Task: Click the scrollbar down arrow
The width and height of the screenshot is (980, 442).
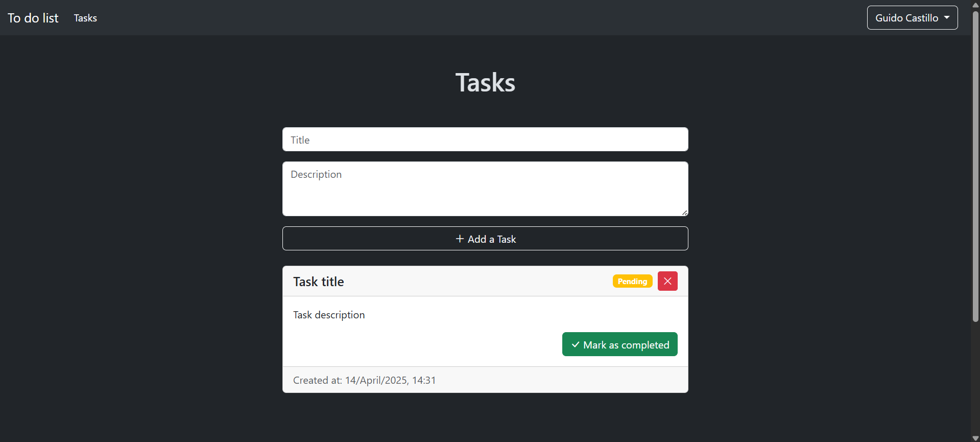Action: pyautogui.click(x=975, y=438)
